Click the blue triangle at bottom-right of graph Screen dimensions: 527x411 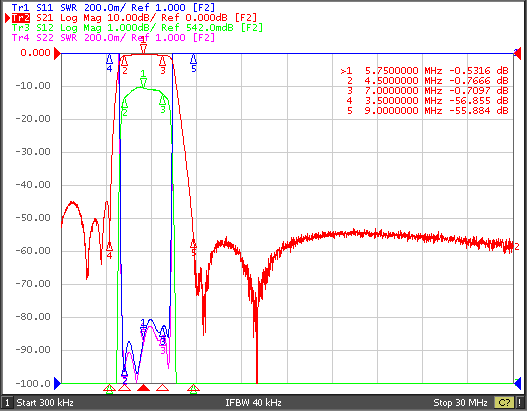click(518, 383)
